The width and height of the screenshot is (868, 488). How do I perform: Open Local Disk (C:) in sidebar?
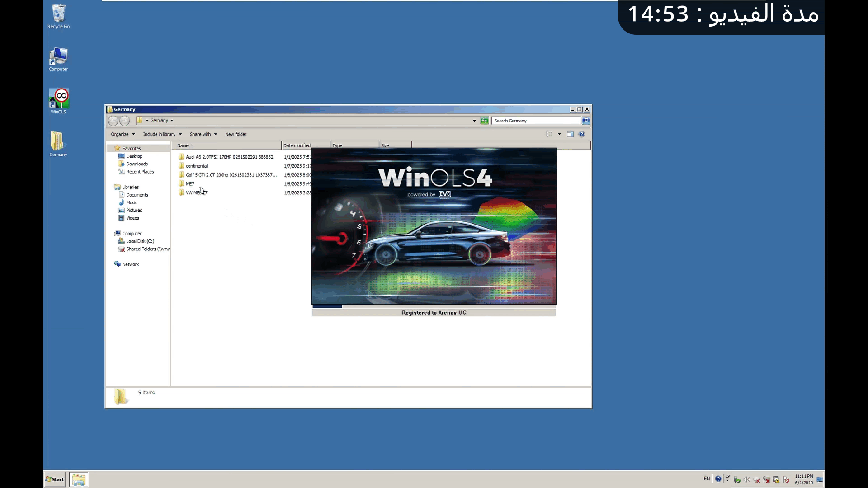click(x=140, y=241)
